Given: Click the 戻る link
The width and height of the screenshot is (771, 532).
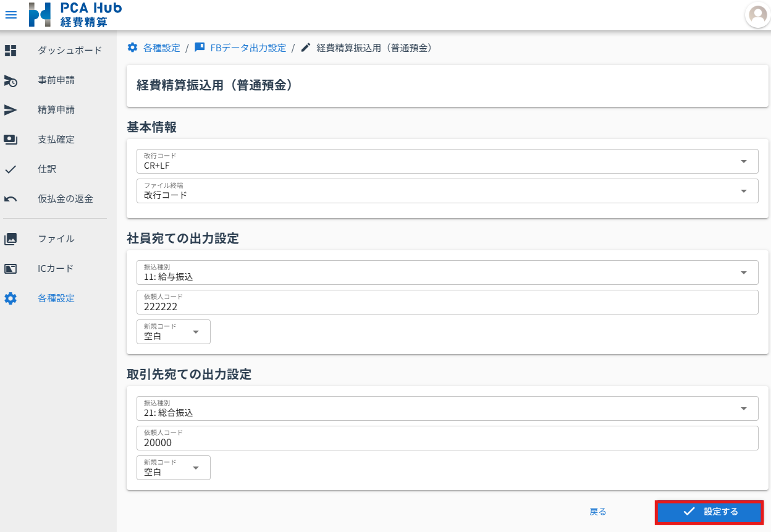Looking at the screenshot, I should click(x=597, y=512).
